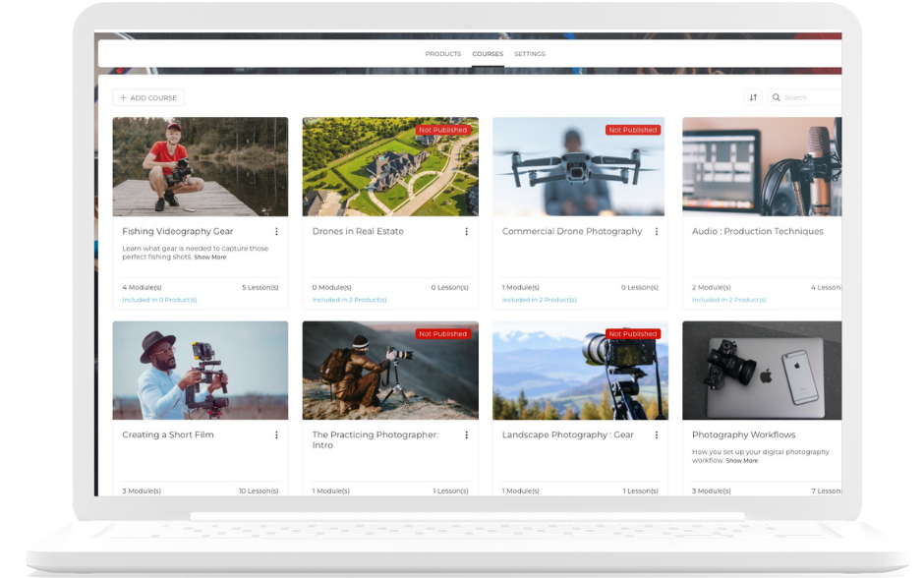
Task: Open the Settings tab
Action: (530, 54)
